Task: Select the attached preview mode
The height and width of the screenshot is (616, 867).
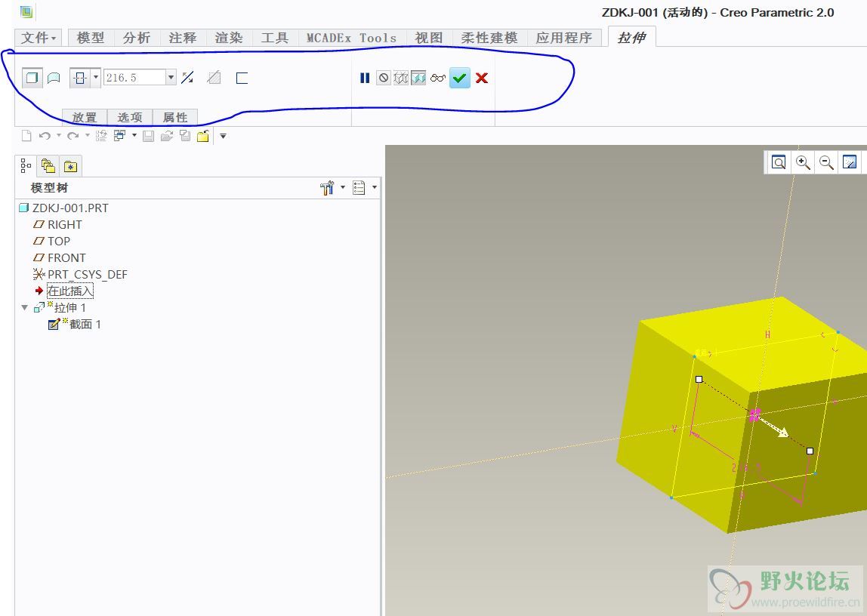Action: point(418,78)
